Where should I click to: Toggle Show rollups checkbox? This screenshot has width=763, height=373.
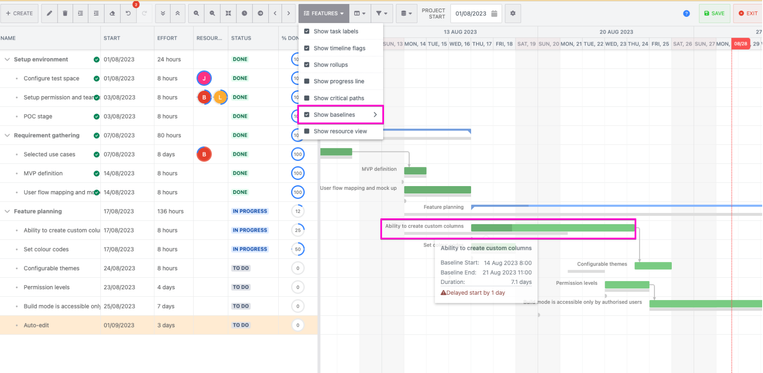[307, 65]
